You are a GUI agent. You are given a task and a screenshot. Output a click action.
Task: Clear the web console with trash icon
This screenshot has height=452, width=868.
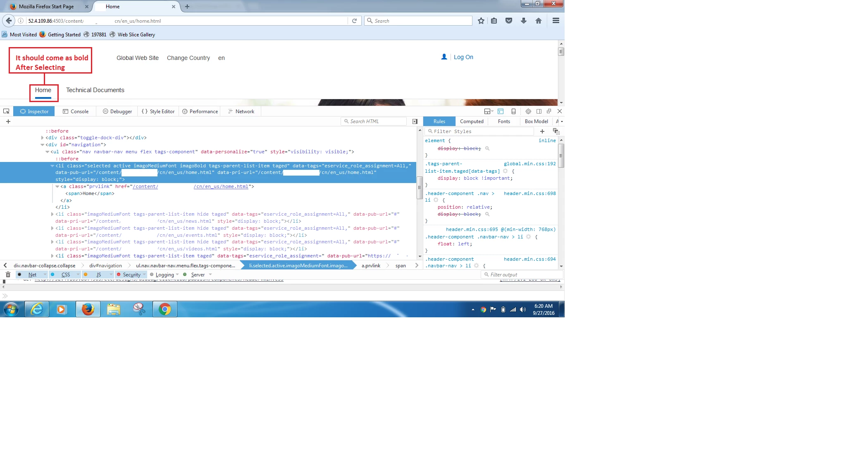[x=8, y=275]
